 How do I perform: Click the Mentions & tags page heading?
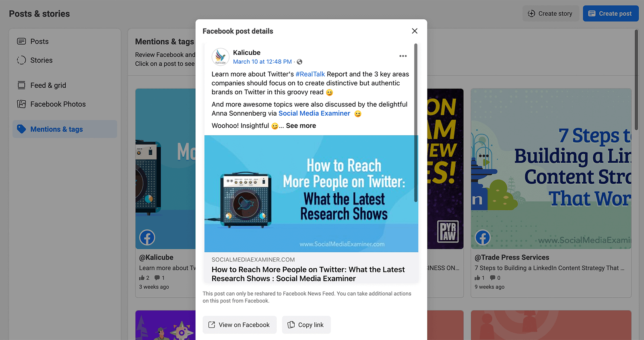(x=165, y=41)
